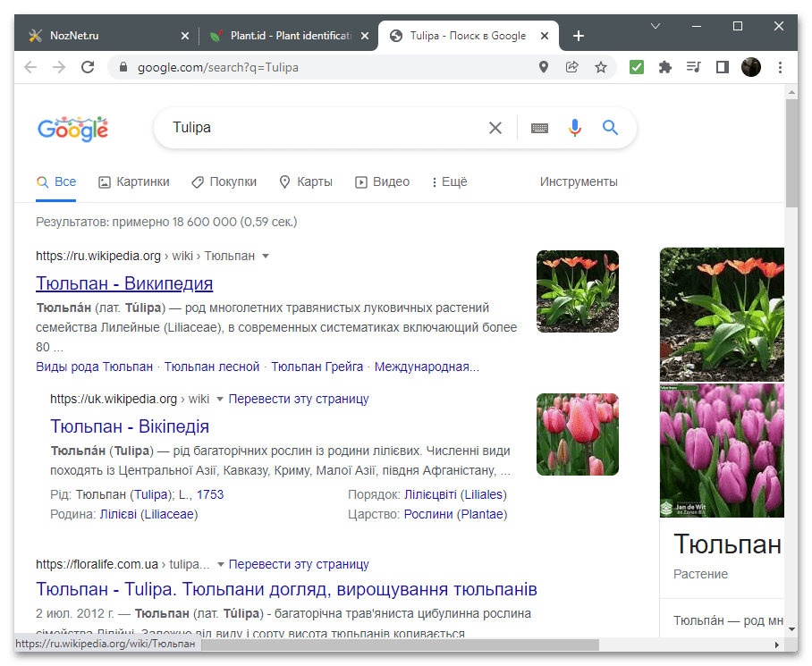The image size is (812, 666).
Task: Open the Лілієві family link
Action: (x=118, y=514)
